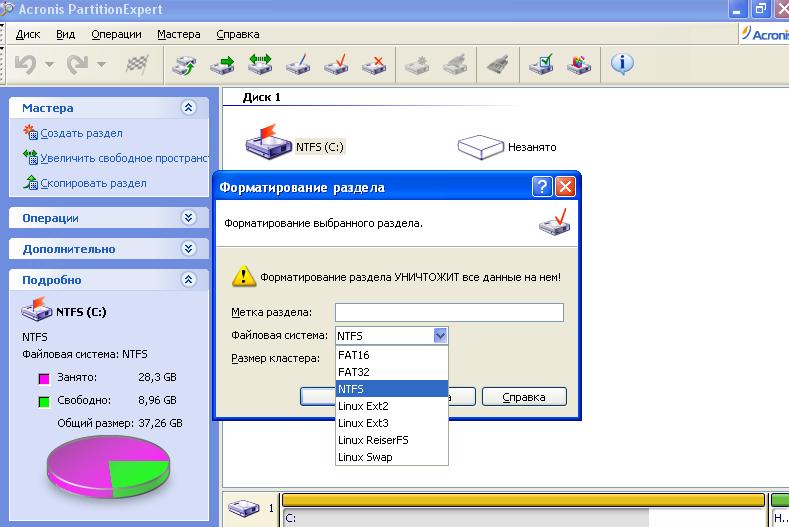Screen dimensions: 789x527
Task: Click the icon beside Скопировать раздел
Action: tap(30, 182)
